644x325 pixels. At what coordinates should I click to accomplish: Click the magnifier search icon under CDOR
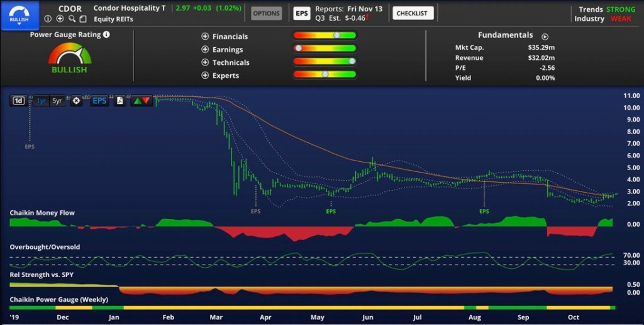click(72, 19)
